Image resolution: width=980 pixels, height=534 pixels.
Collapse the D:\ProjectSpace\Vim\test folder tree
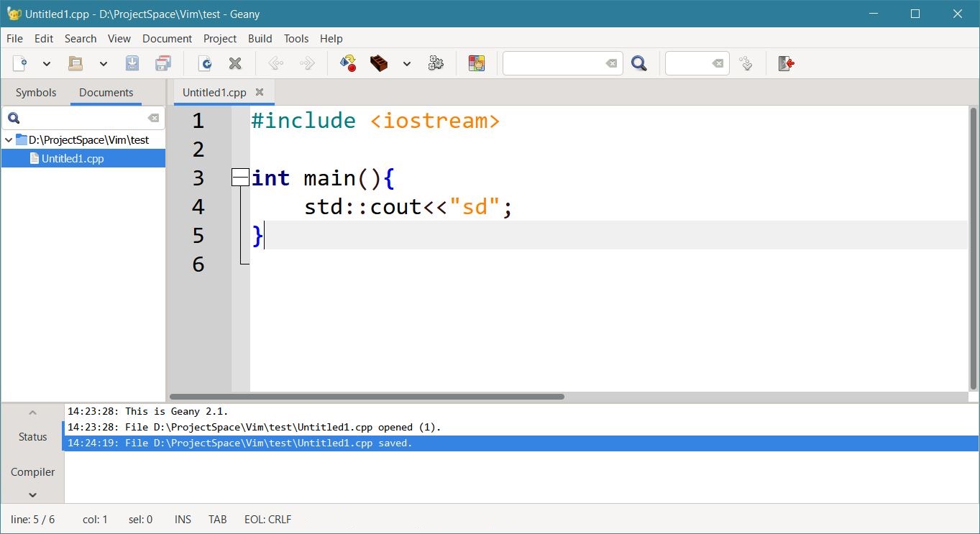point(9,140)
